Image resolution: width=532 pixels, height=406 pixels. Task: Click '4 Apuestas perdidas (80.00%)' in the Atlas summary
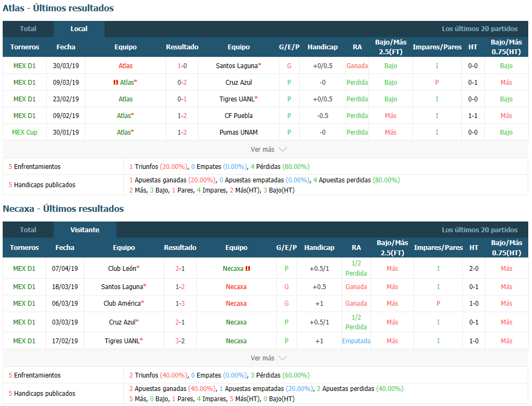[x=357, y=180]
